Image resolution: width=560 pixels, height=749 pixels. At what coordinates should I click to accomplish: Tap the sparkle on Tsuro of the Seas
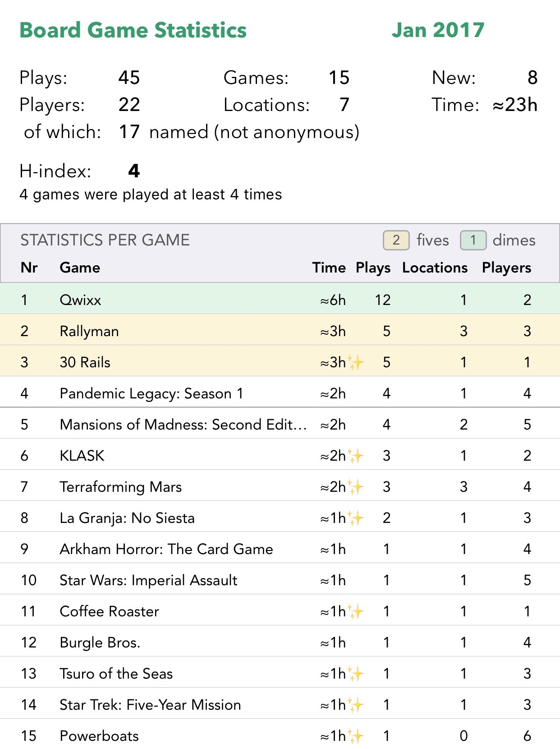[x=355, y=674]
